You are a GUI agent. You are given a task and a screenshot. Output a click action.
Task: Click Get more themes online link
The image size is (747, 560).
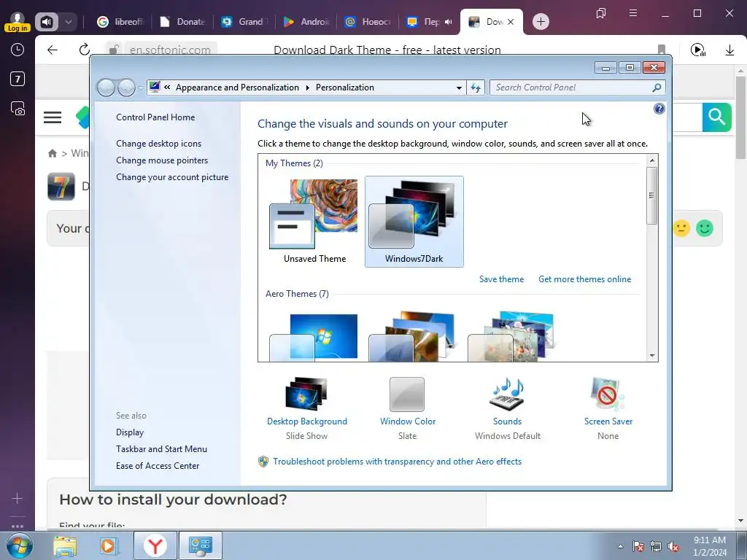584,279
